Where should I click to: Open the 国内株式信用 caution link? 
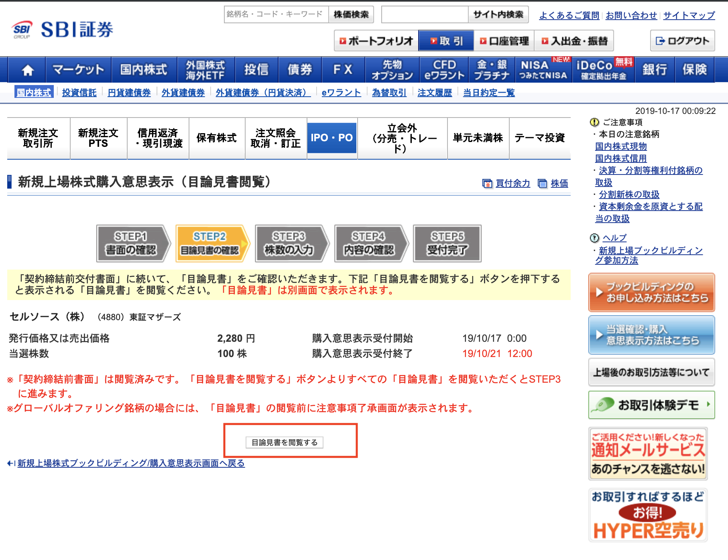(x=621, y=158)
